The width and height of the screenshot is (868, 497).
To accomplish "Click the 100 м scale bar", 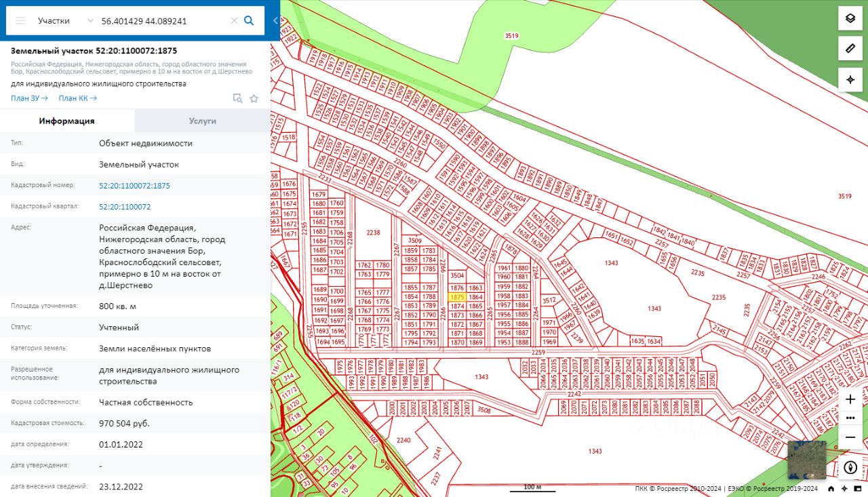I will click(531, 488).
